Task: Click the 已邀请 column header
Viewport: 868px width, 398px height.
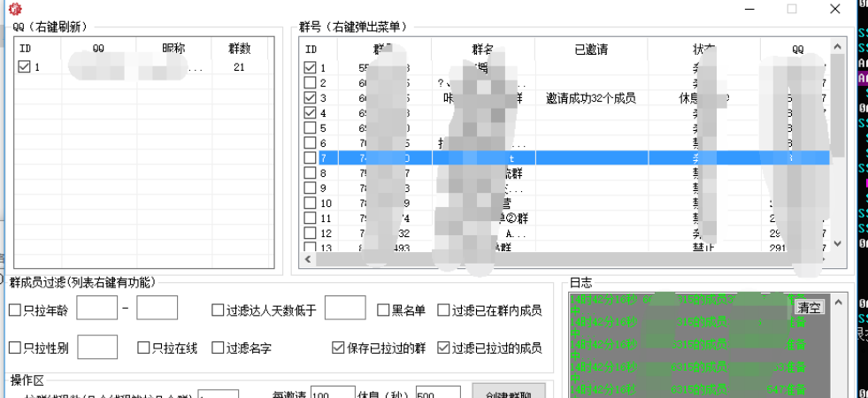Action: point(591,49)
